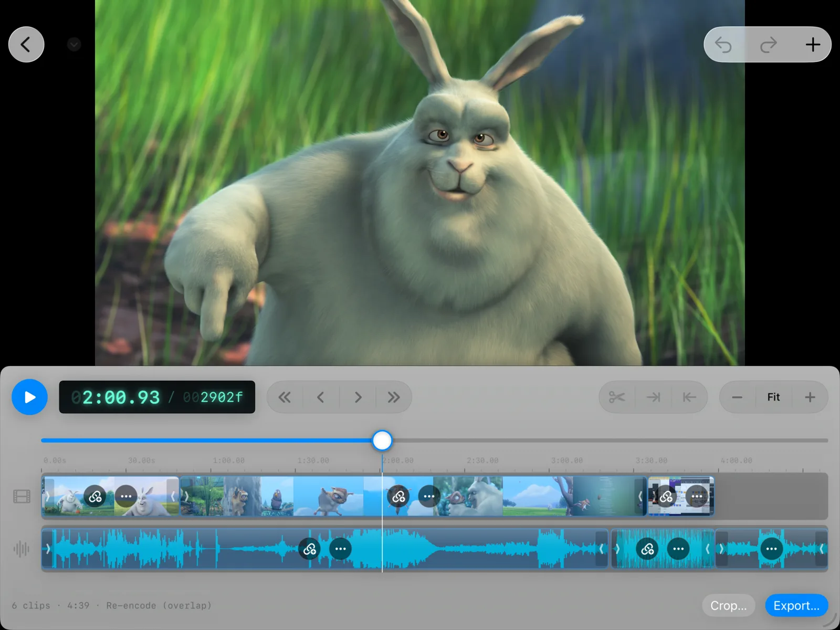
Task: Click the video track filmstrip icon
Action: coord(22,496)
